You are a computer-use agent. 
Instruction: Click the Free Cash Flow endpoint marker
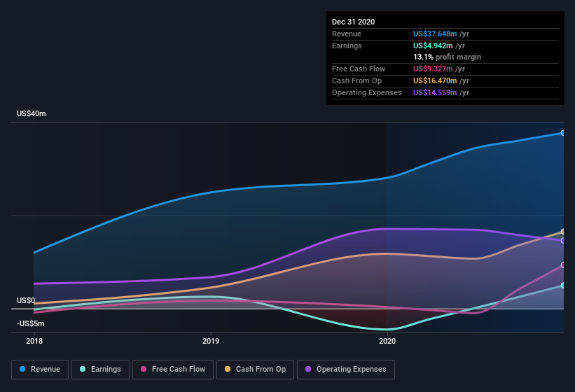coord(563,265)
